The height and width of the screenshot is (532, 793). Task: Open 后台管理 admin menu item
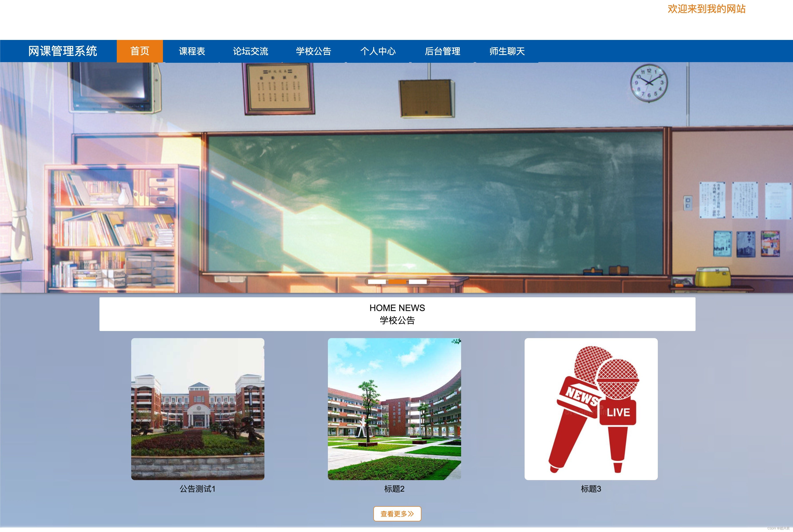(x=442, y=51)
